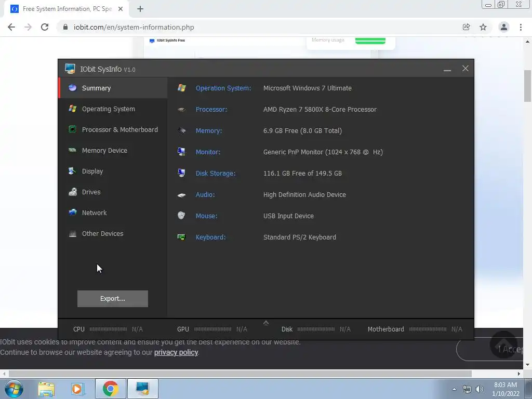Open the Windows Start menu
This screenshot has height=399, width=532.
(14, 389)
